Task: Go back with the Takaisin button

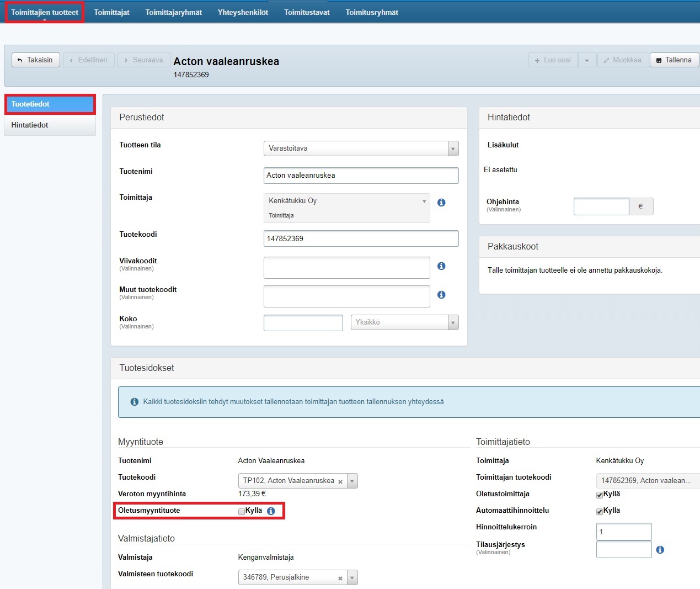Action: point(35,60)
